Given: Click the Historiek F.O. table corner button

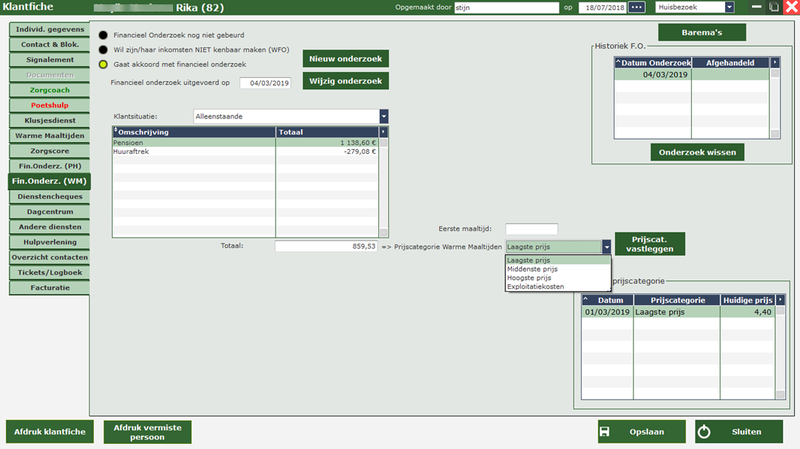Looking at the screenshot, I should pos(777,63).
